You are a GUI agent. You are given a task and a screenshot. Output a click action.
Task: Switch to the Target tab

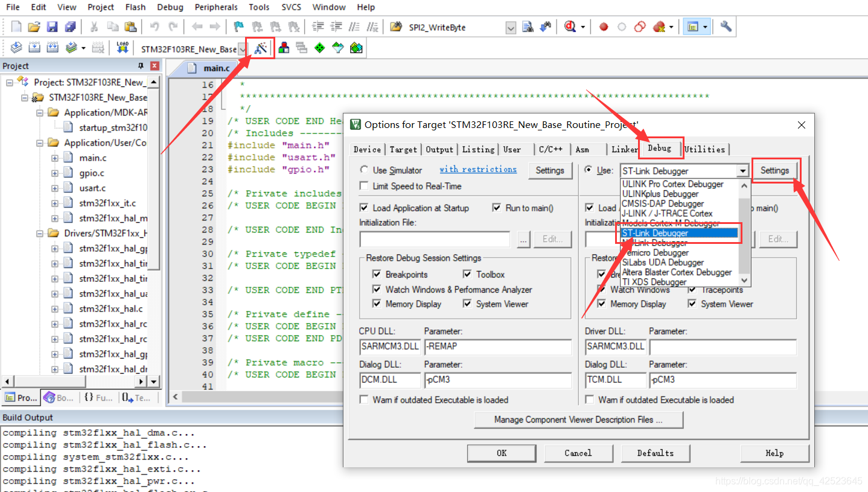pos(403,150)
